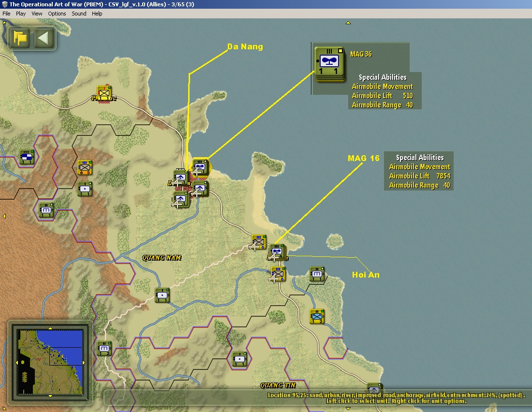Select the green unit right of the minimap

click(104, 349)
